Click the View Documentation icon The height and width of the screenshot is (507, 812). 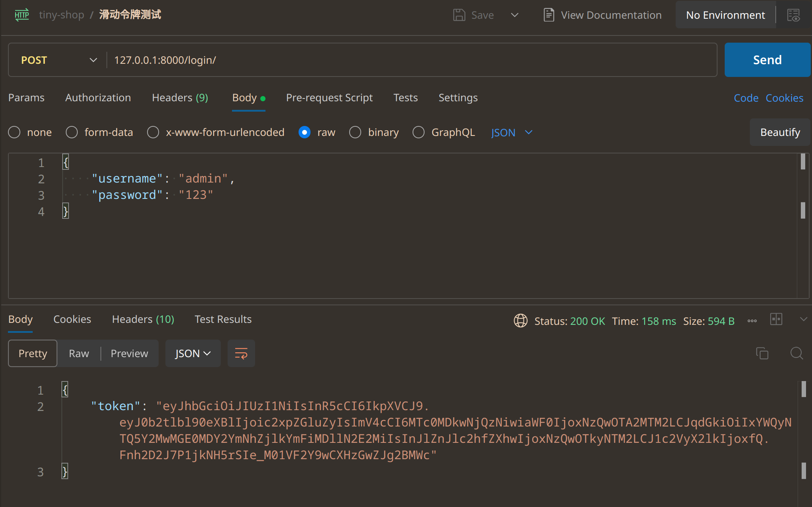point(549,15)
